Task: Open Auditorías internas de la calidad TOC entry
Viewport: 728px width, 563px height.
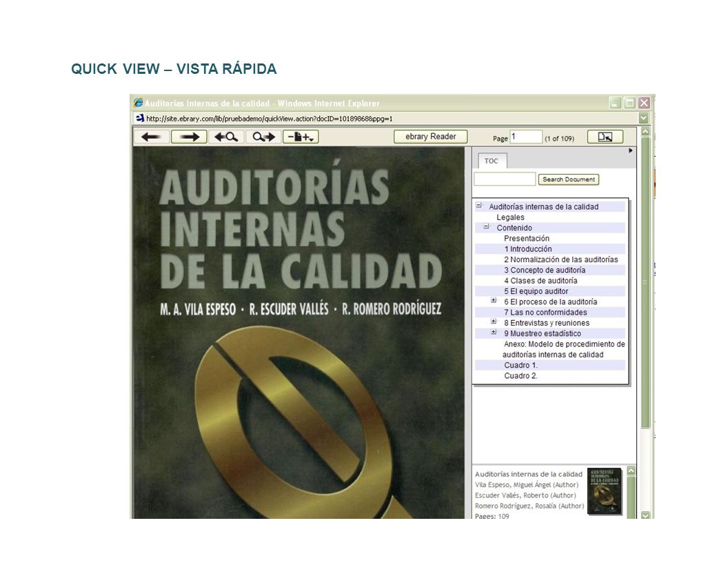Action: 543,207
